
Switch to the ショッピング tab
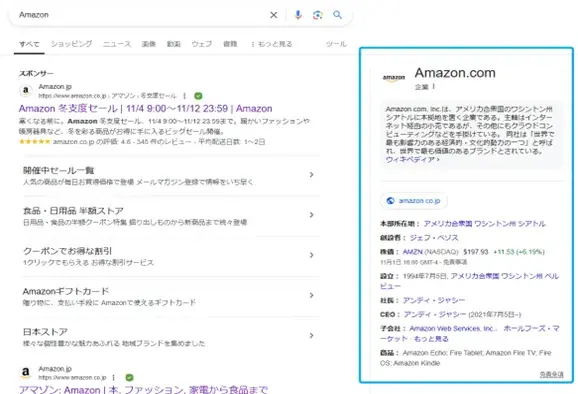[72, 44]
